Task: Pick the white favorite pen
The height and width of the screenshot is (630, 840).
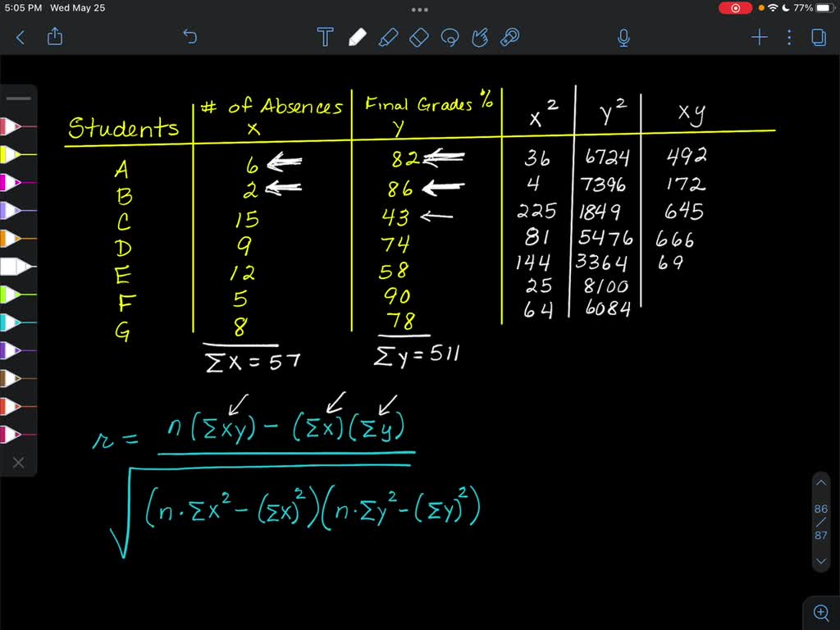Action: [x=18, y=267]
